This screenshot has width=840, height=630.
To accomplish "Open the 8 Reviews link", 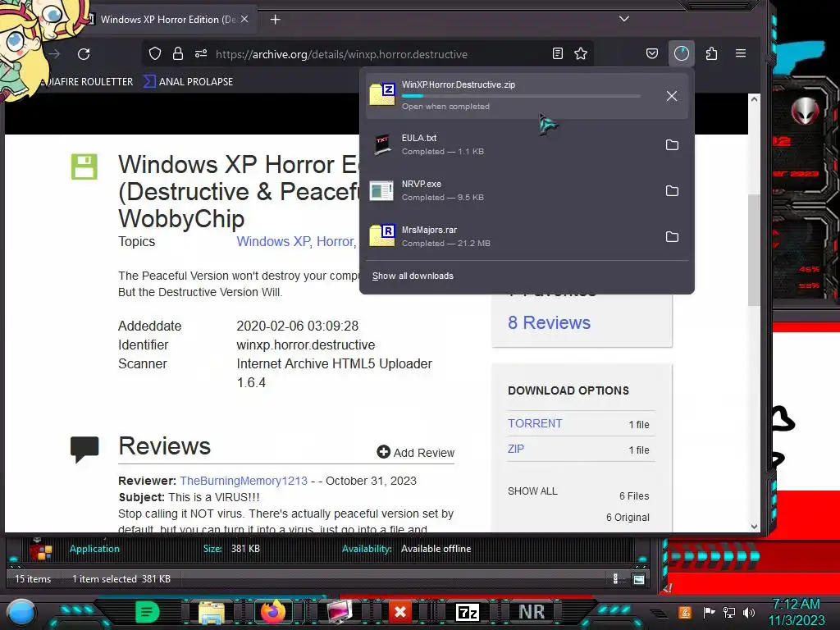I will (x=549, y=322).
